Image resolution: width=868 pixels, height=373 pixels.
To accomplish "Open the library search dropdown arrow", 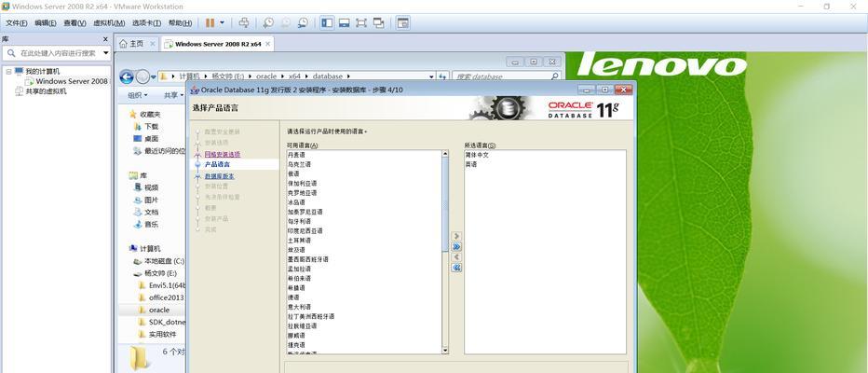I will [x=106, y=53].
